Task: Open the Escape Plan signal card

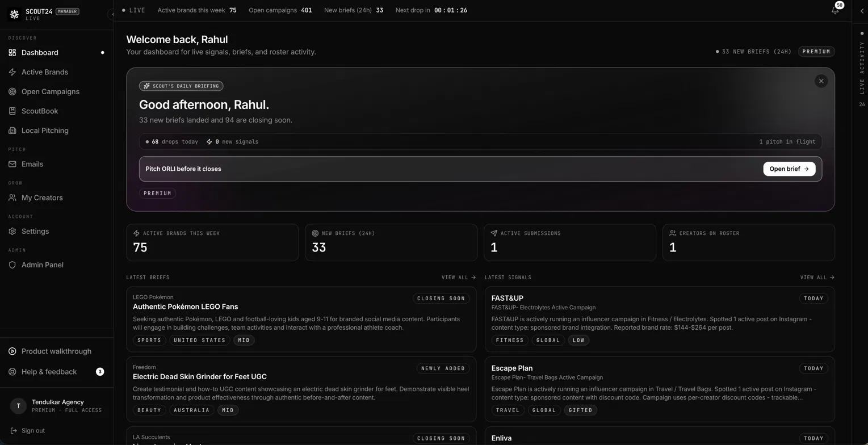Action: click(x=660, y=389)
